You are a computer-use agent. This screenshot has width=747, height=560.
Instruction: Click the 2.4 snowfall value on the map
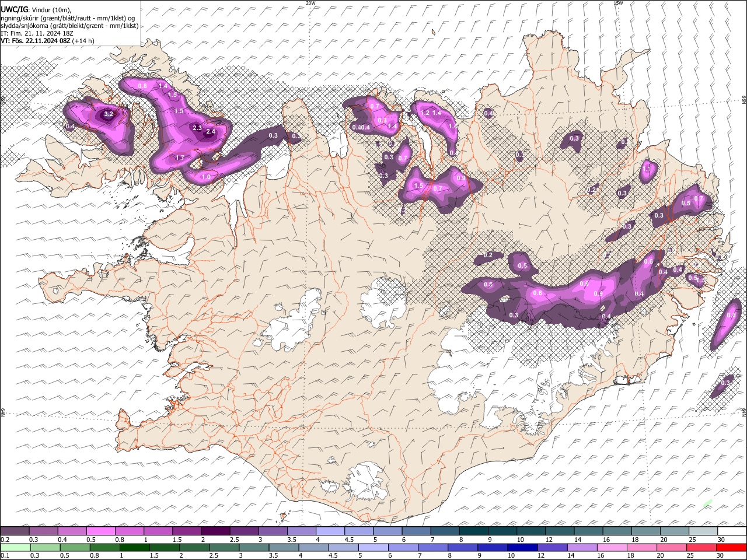tap(211, 132)
